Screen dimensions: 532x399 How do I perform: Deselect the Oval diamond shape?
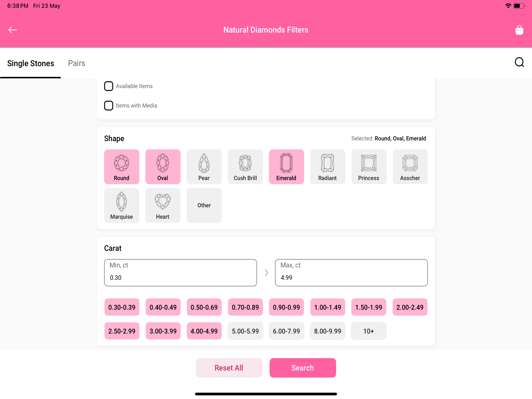click(163, 167)
